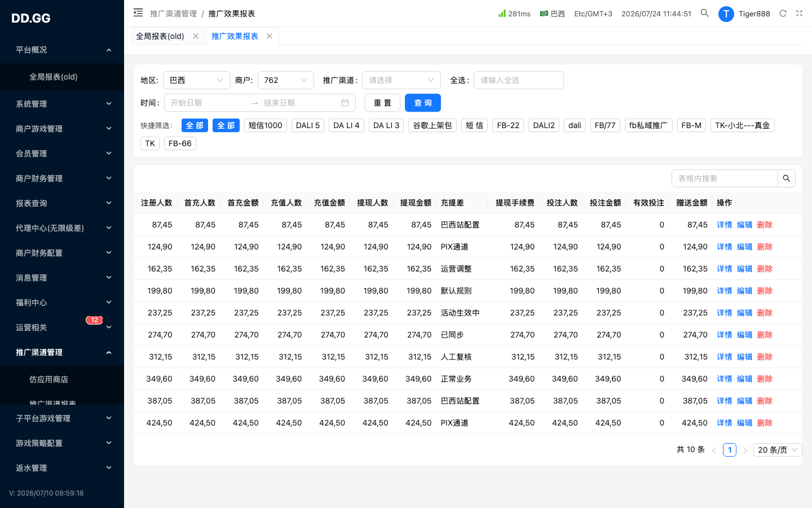The width and height of the screenshot is (812, 508).
Task: Open 全局报表(old) sidebar item
Action: tap(62, 77)
